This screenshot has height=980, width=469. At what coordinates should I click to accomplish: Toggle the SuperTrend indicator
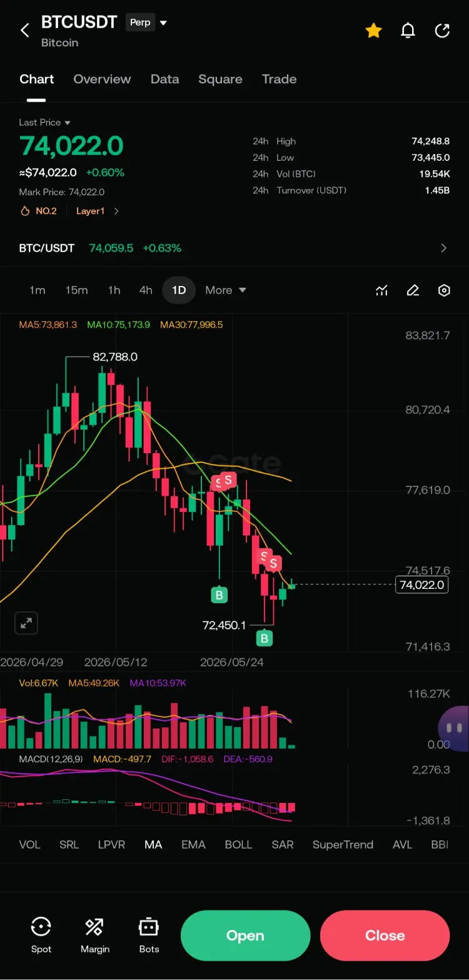(x=343, y=844)
